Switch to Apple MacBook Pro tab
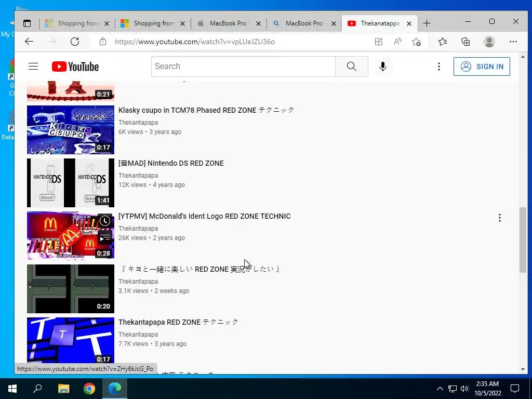Viewport: 532px width, 399px height. point(229,23)
